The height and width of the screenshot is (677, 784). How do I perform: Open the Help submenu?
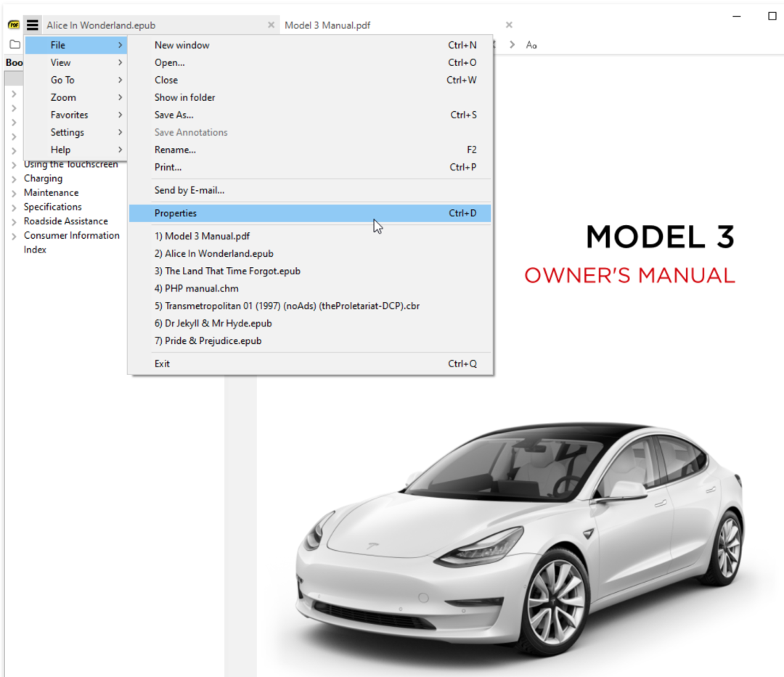tap(76, 150)
